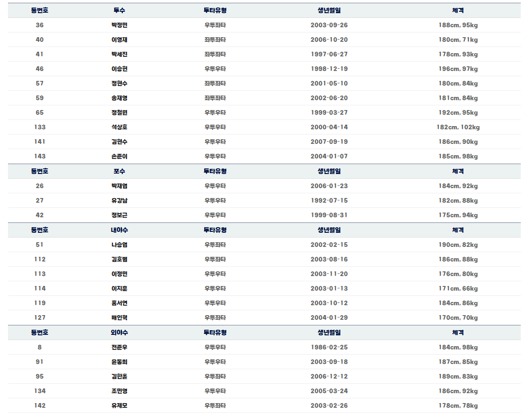Open 정현수 player page

click(x=119, y=83)
